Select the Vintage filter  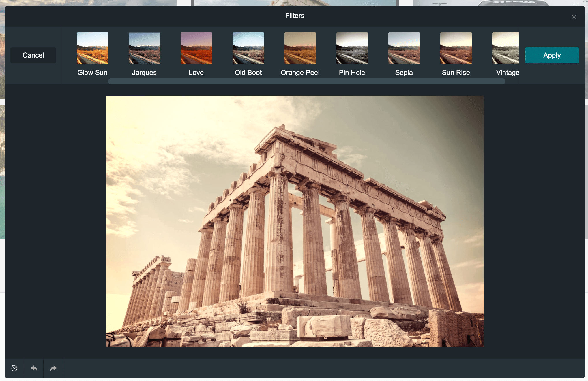(508, 48)
